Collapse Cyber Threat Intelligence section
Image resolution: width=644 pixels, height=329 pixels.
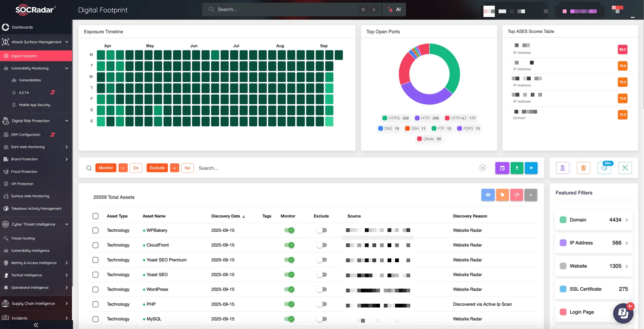(x=66, y=224)
